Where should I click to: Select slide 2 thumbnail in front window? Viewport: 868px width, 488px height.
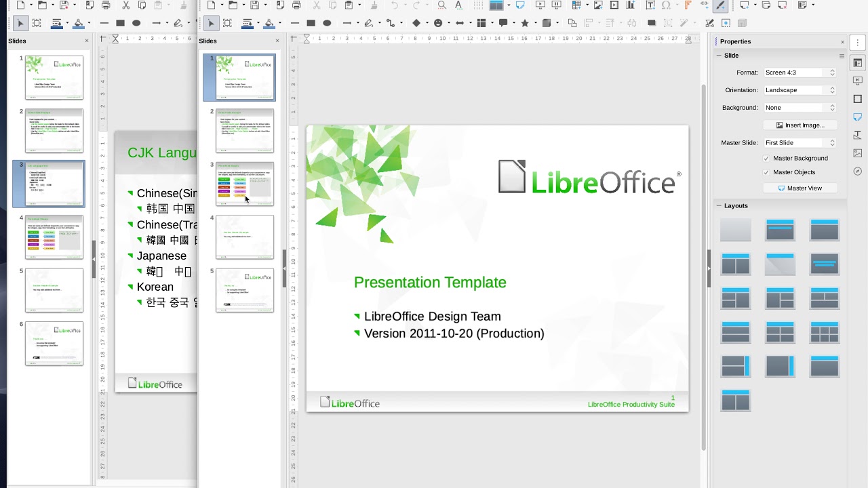tap(245, 131)
